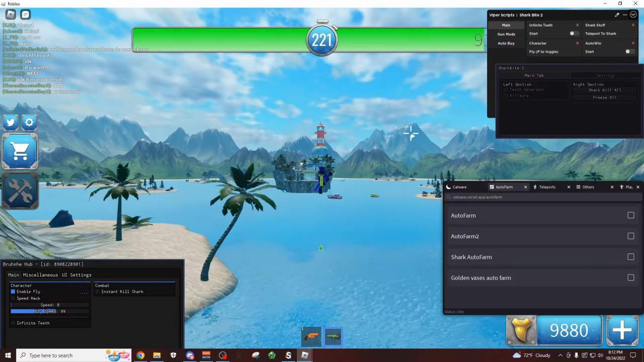
Task: Open UI Settings tab in Bruhnhe Hub
Action: click(x=76, y=275)
